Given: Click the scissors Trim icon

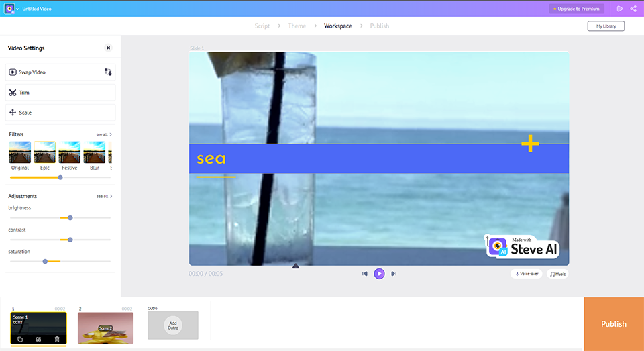Looking at the screenshot, I should point(13,93).
